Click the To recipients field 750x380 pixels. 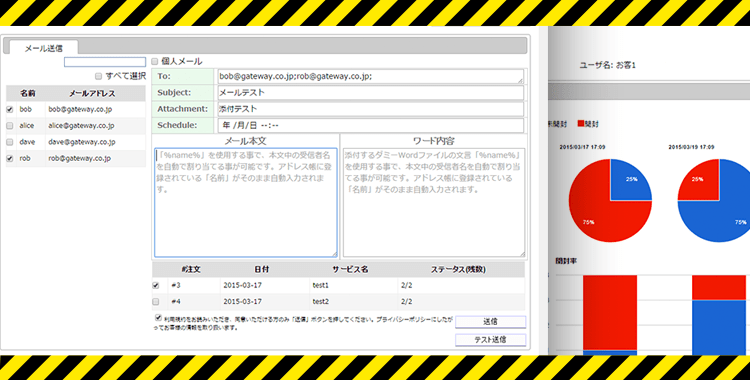tap(370, 77)
